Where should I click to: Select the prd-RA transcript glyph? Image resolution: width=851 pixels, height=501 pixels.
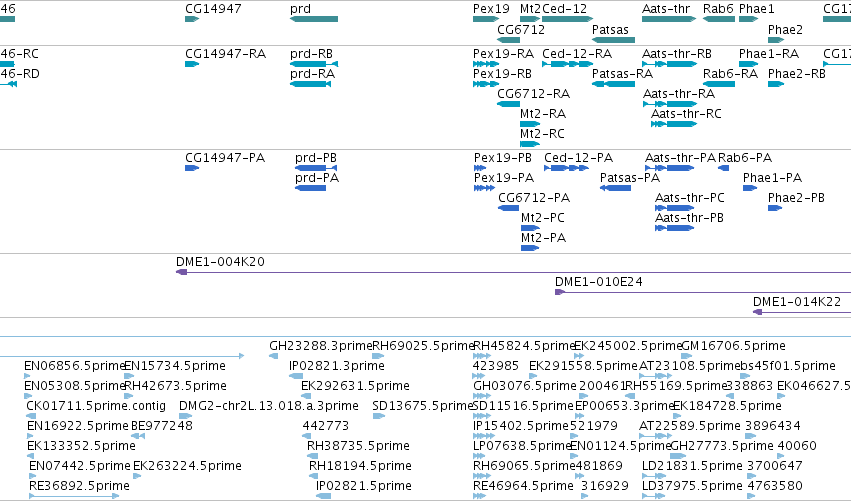[310, 84]
